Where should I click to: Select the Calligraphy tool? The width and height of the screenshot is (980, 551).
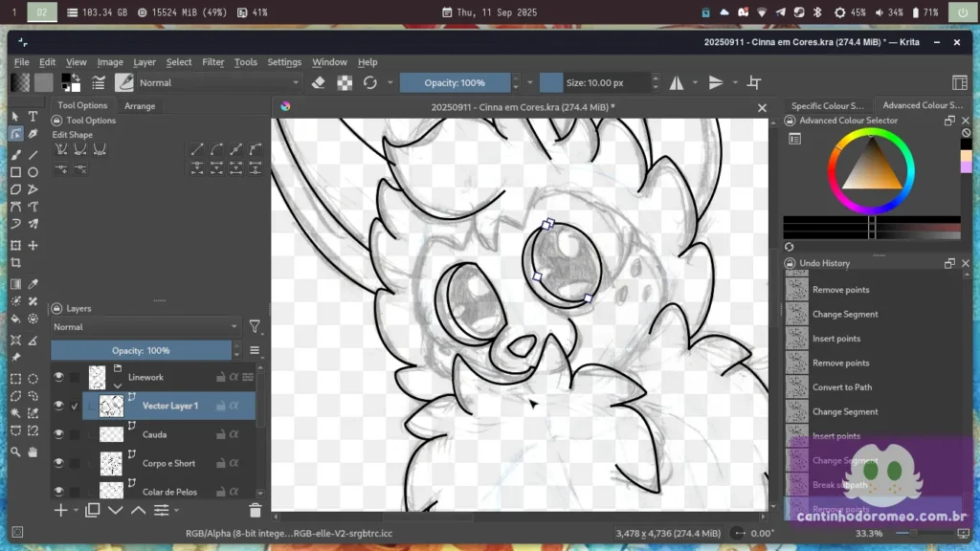click(33, 134)
